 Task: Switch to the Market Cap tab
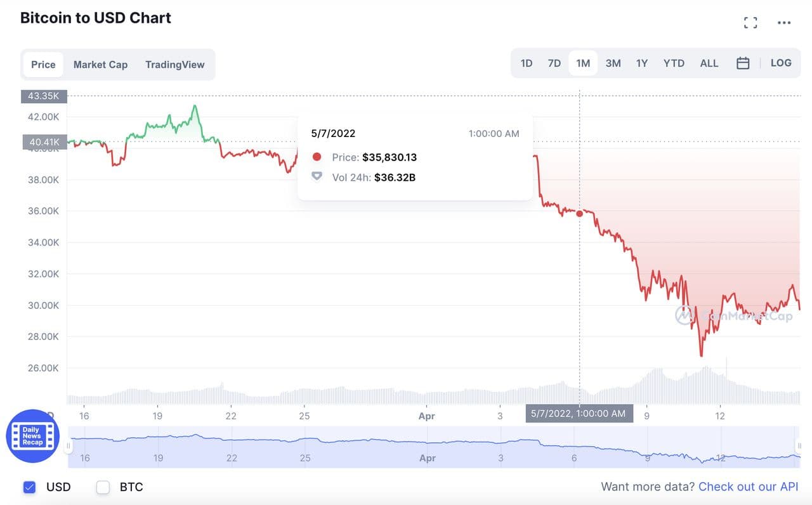tap(100, 65)
